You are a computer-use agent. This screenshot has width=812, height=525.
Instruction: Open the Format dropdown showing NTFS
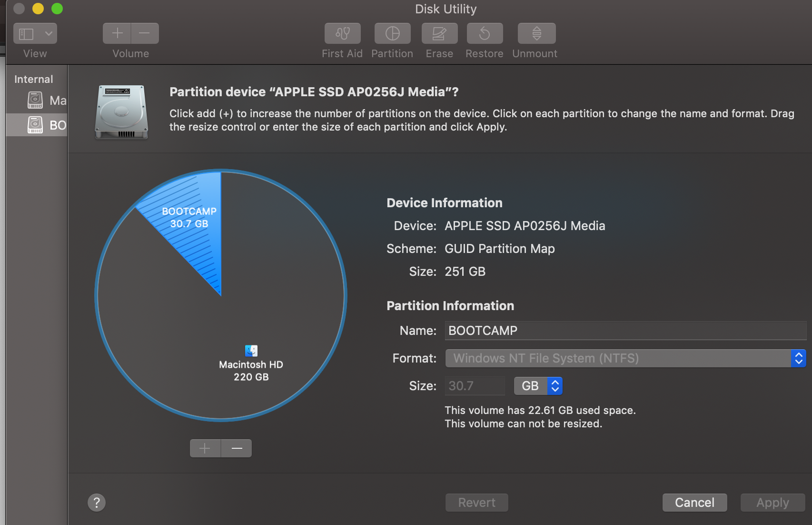625,358
